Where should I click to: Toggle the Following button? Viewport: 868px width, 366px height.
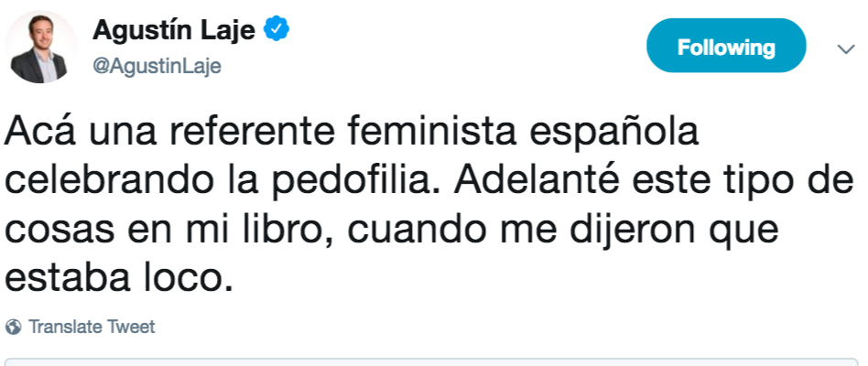point(725,47)
